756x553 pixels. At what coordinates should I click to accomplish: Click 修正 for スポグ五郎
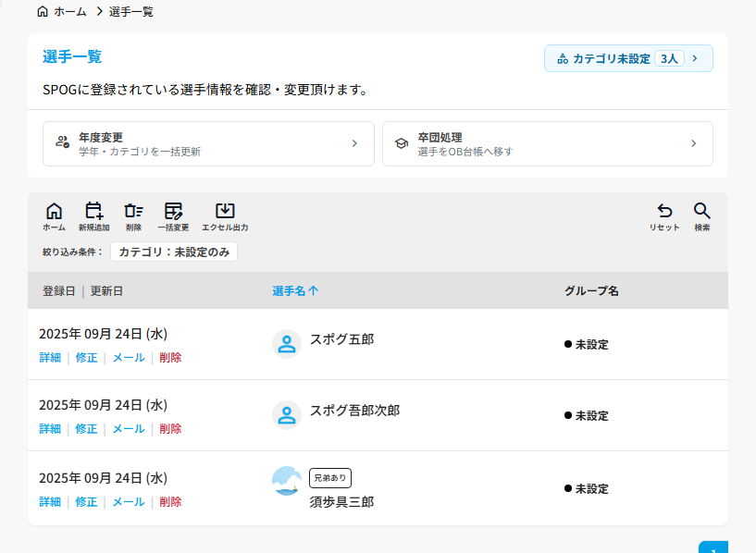pos(86,358)
